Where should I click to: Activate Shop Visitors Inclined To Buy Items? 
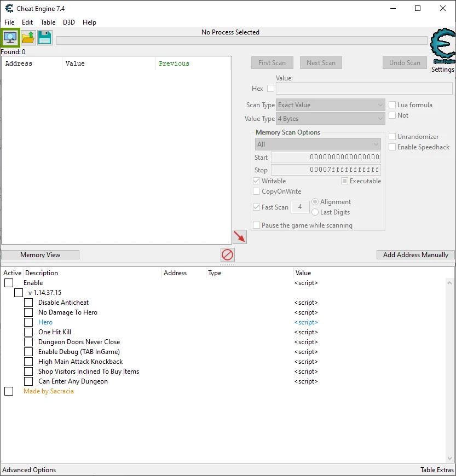(28, 371)
